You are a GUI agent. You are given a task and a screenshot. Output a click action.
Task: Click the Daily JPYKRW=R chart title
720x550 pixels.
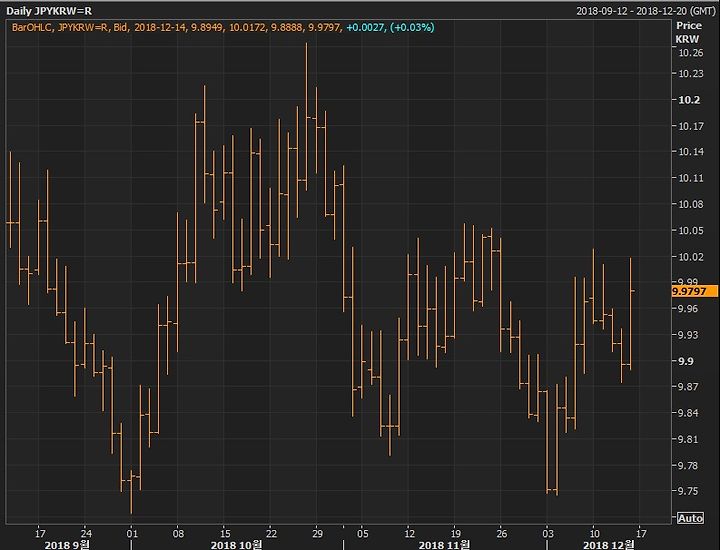pos(49,11)
